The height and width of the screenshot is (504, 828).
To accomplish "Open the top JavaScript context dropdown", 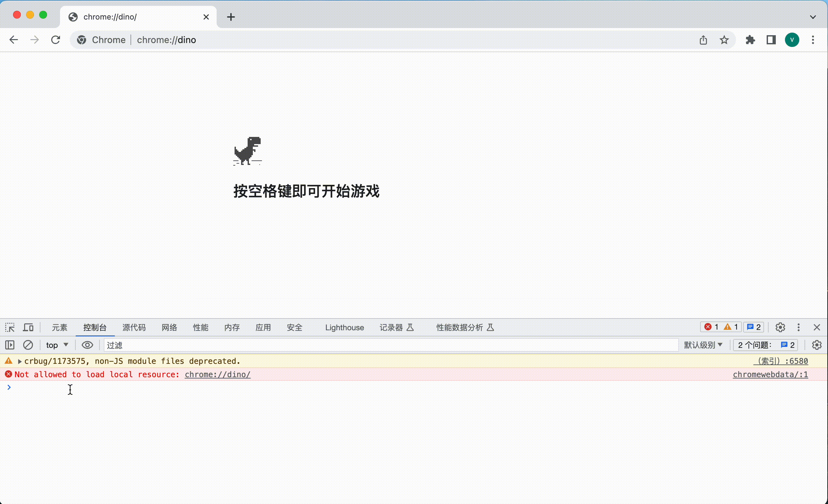I will point(57,345).
